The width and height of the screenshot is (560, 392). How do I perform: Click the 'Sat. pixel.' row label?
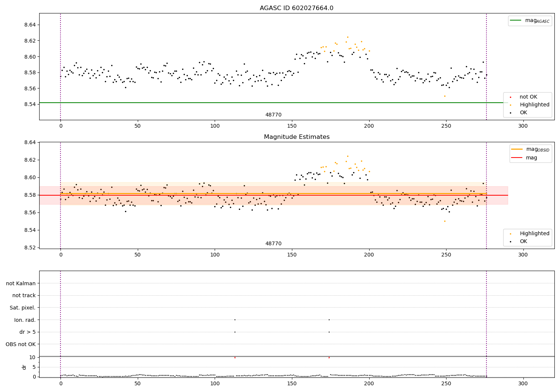point(23,308)
